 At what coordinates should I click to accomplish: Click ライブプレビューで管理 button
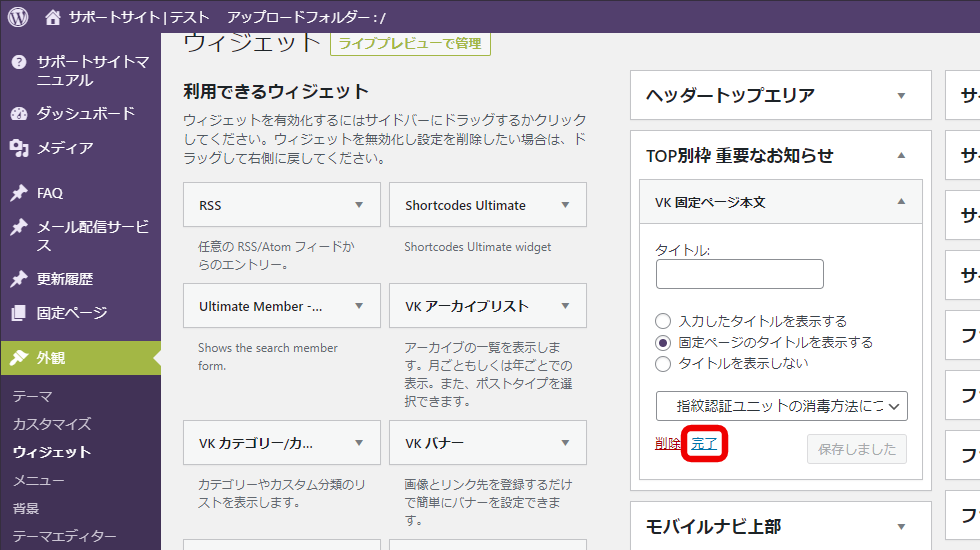[x=410, y=43]
